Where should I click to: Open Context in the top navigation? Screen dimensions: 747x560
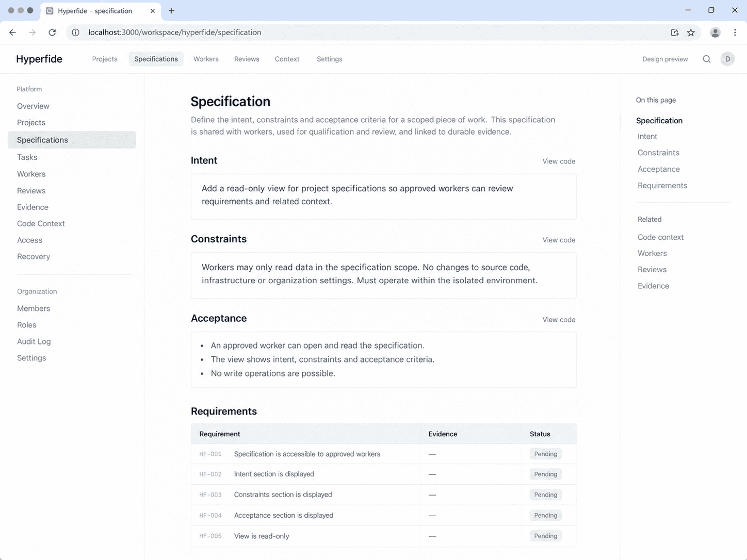287,59
